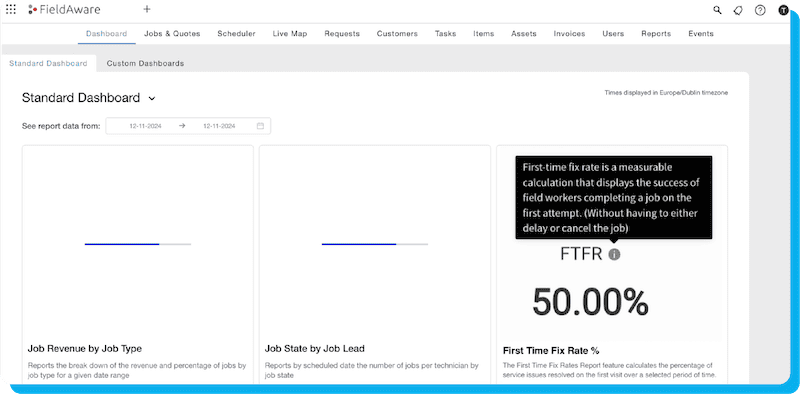Click the FieldAware logo

pos(64,9)
